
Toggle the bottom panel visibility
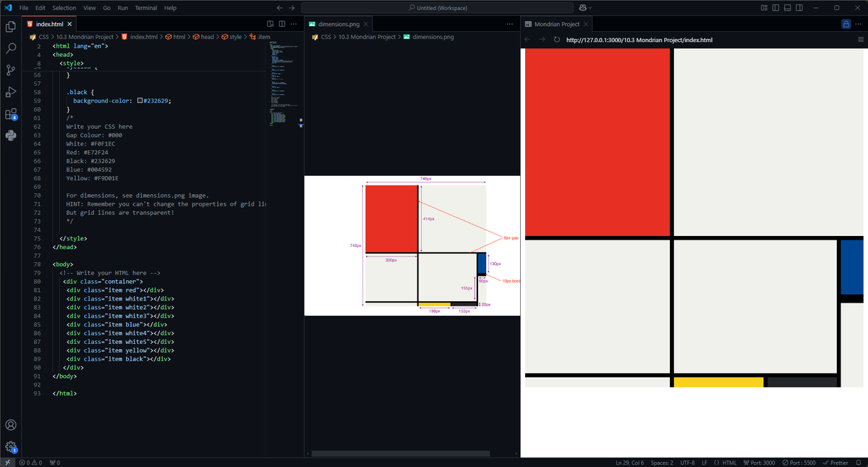pyautogui.click(x=788, y=7)
